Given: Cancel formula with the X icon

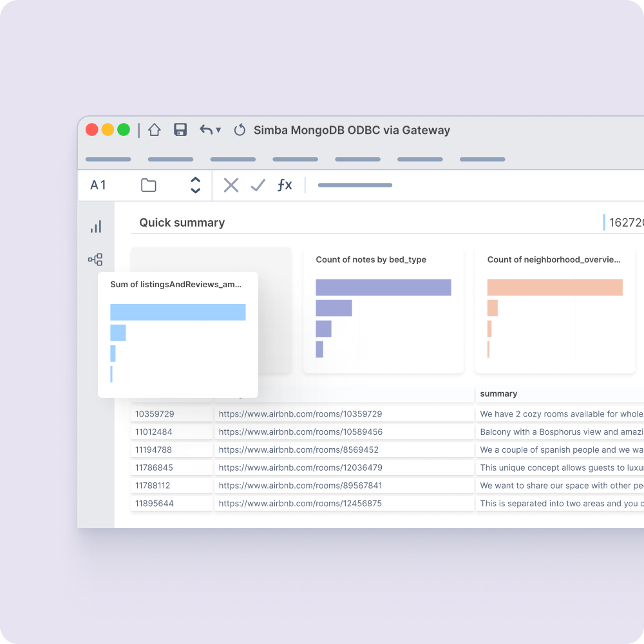Looking at the screenshot, I should pyautogui.click(x=231, y=185).
